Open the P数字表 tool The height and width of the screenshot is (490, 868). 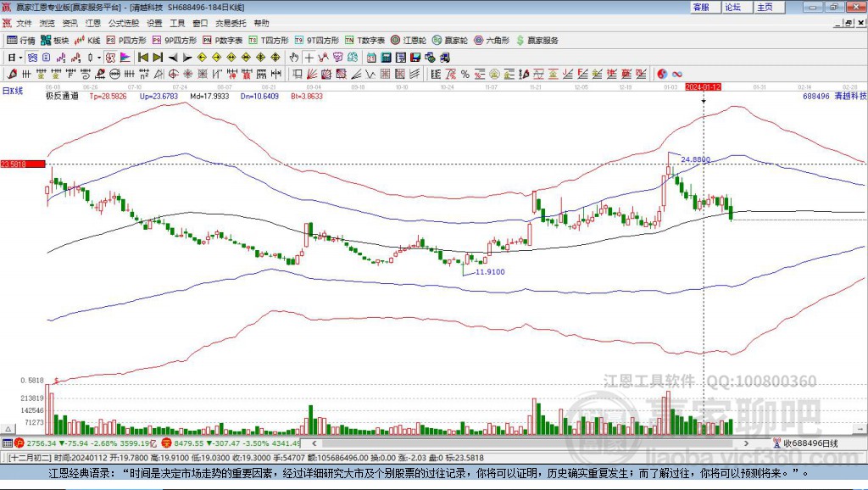[223, 41]
